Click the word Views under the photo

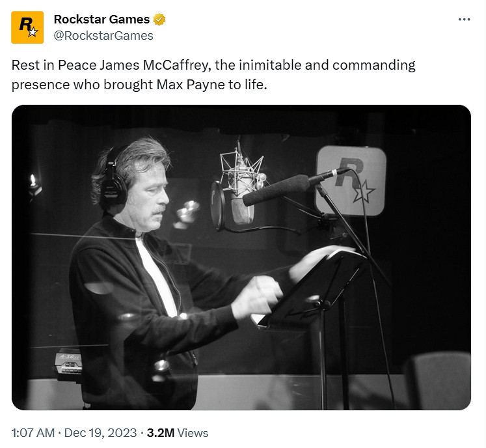pos(193,432)
